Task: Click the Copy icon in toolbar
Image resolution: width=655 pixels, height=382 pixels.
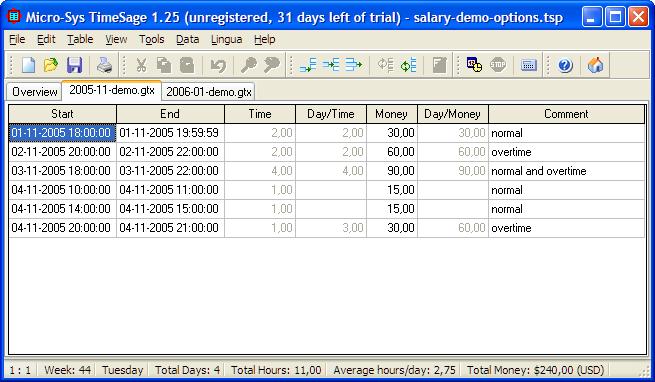Action: (164, 65)
